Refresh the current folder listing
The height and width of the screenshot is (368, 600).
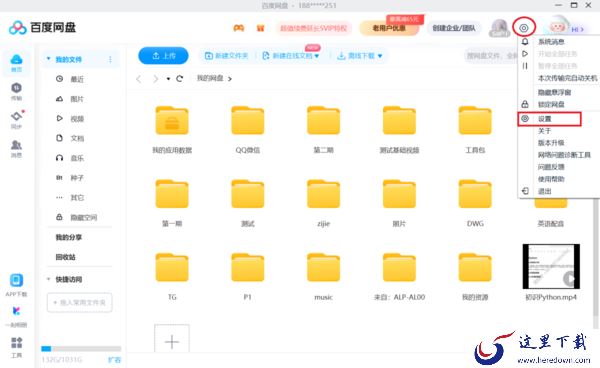pyautogui.click(x=179, y=78)
